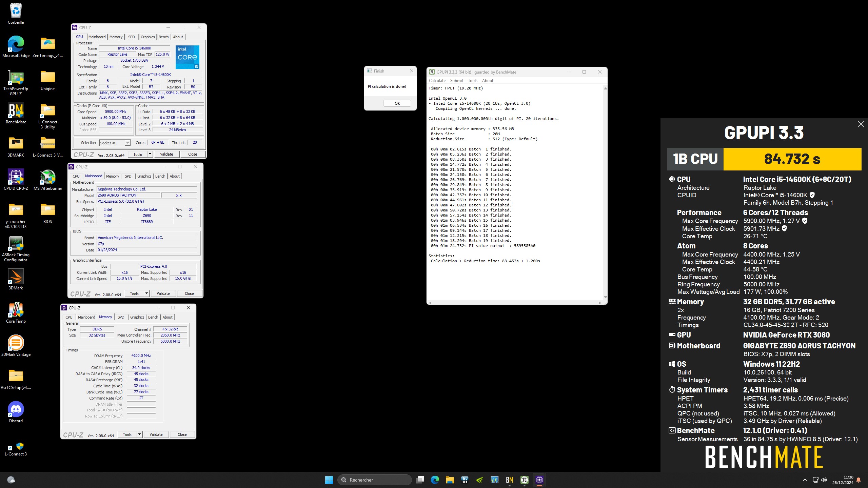Launch MSI Afterburner desktop shortcut
This screenshot has width=868, height=488.
point(47,180)
